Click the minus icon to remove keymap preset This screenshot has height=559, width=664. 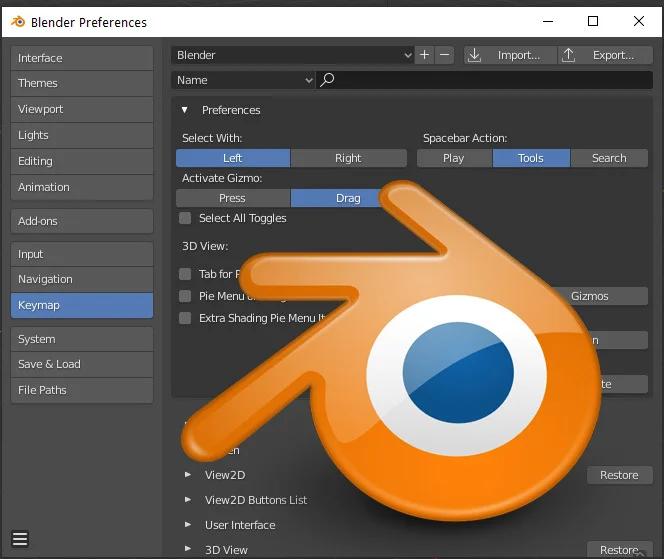(x=445, y=55)
